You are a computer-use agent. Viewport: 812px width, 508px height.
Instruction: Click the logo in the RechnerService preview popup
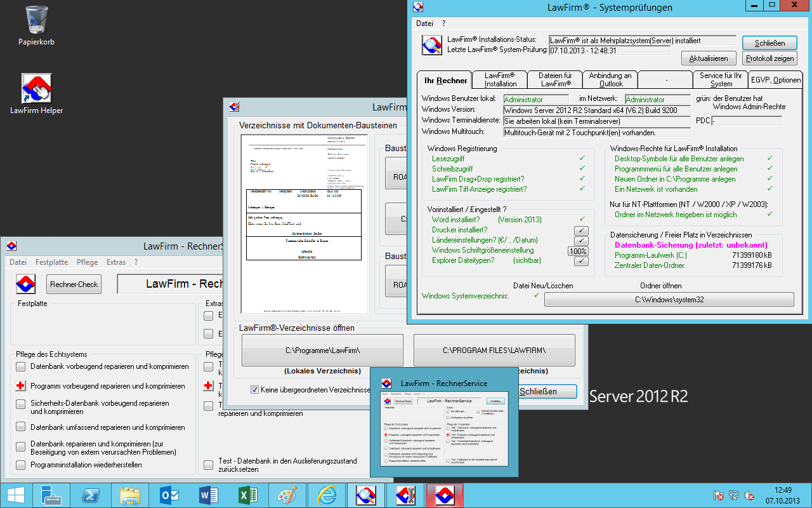[x=386, y=384]
